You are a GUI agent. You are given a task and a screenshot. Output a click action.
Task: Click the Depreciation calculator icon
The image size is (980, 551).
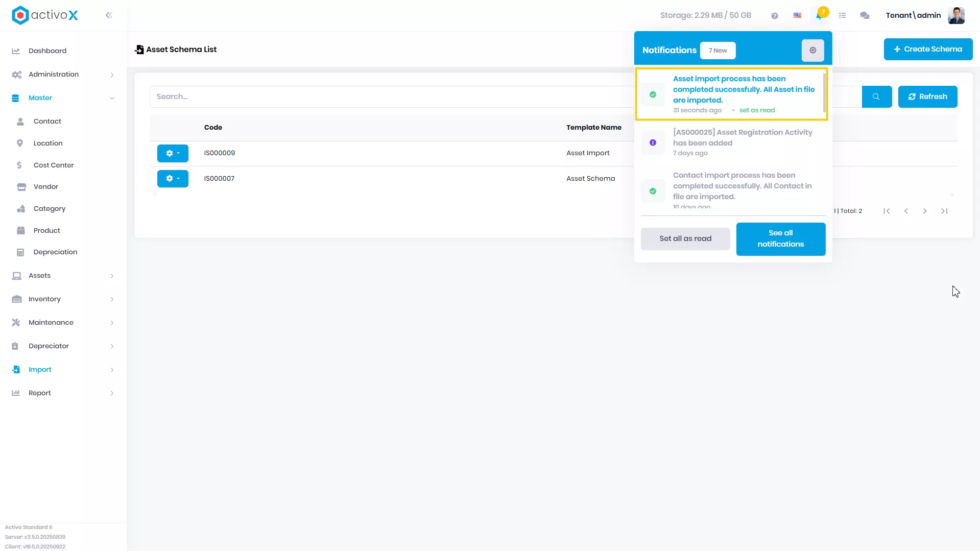tap(20, 252)
